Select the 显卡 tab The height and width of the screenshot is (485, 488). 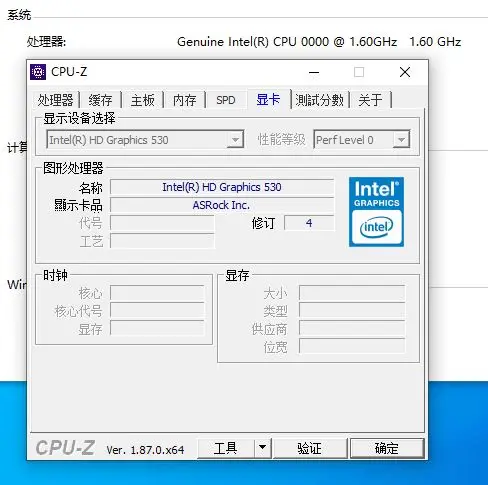(x=268, y=99)
